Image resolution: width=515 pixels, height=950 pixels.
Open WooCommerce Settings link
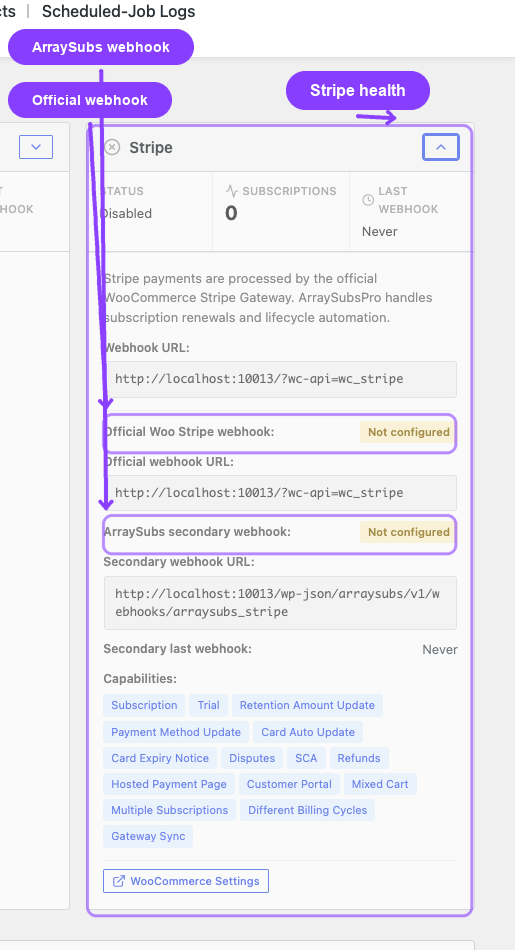pos(186,881)
